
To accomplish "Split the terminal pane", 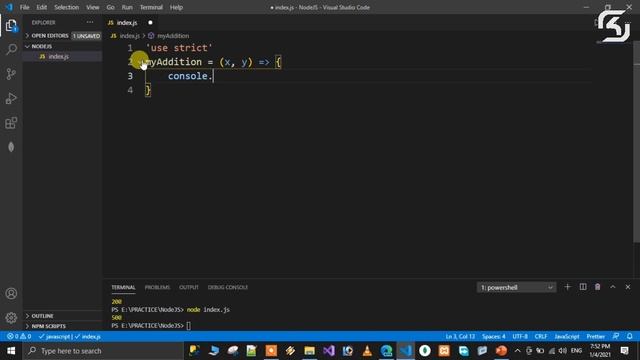I will (583, 287).
